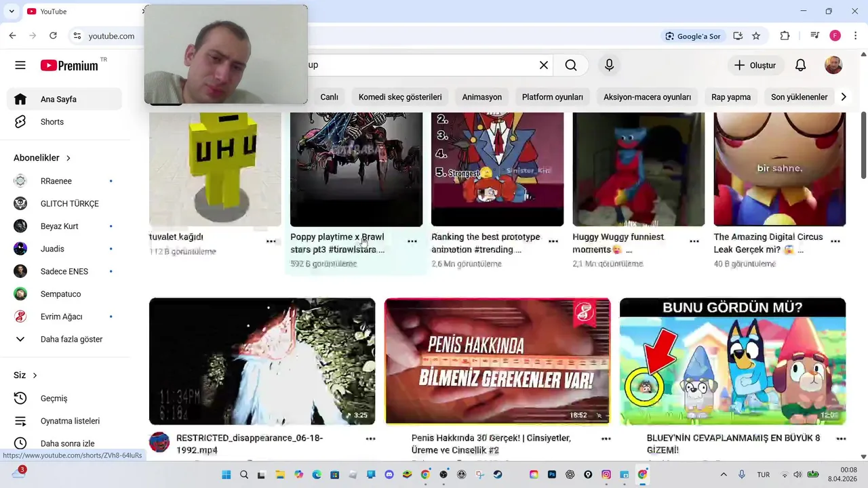Open the Evrim Ağacı subscription channel
868x488 pixels.
click(x=64, y=317)
